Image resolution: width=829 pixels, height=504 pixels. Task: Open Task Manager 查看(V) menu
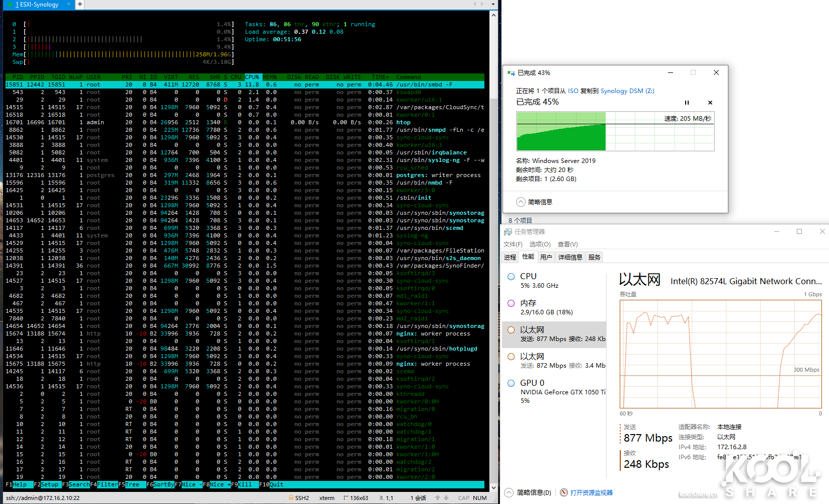[567, 244]
